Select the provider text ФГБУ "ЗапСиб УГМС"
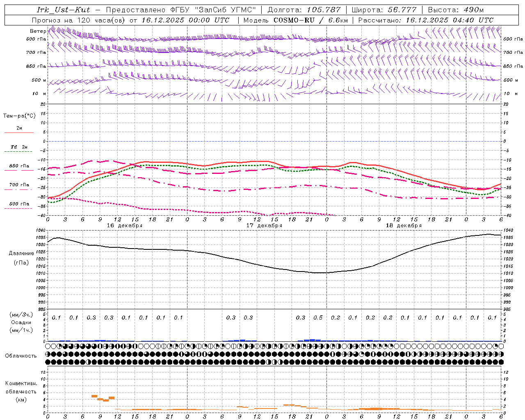The height and width of the screenshot is (420, 525). (x=213, y=10)
